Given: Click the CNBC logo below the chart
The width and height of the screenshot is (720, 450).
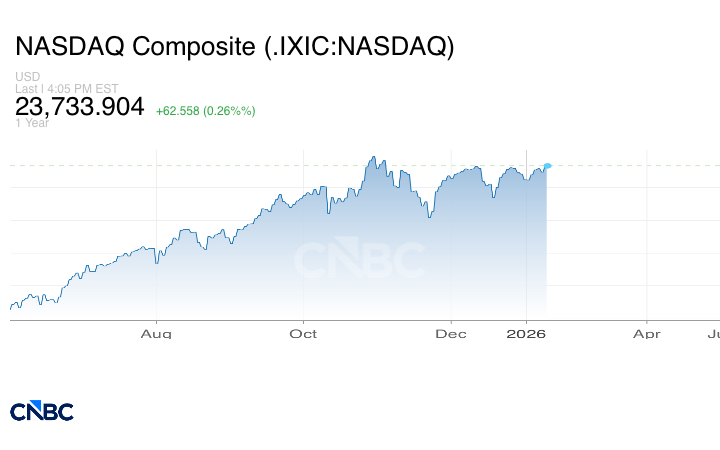Looking at the screenshot, I should point(42,411).
